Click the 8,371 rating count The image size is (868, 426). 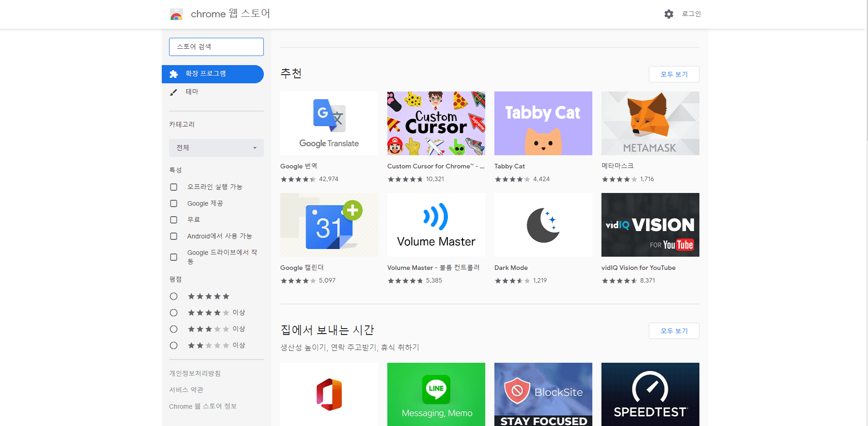click(647, 281)
